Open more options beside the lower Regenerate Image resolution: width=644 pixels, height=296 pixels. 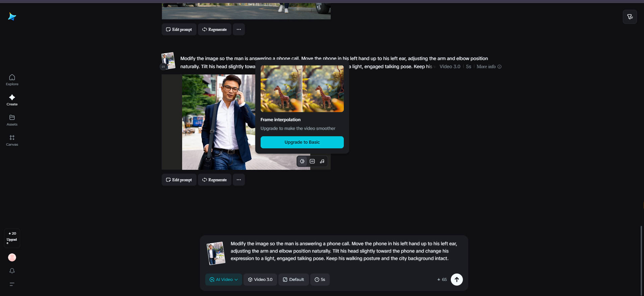[239, 180]
